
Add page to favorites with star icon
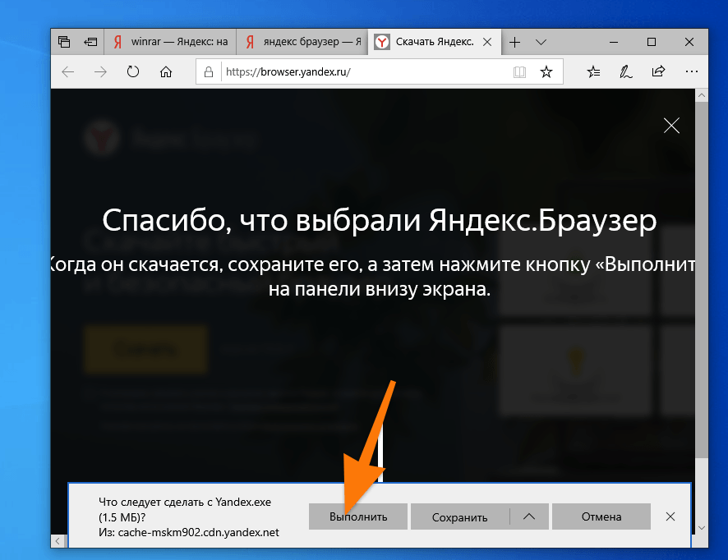tap(546, 72)
